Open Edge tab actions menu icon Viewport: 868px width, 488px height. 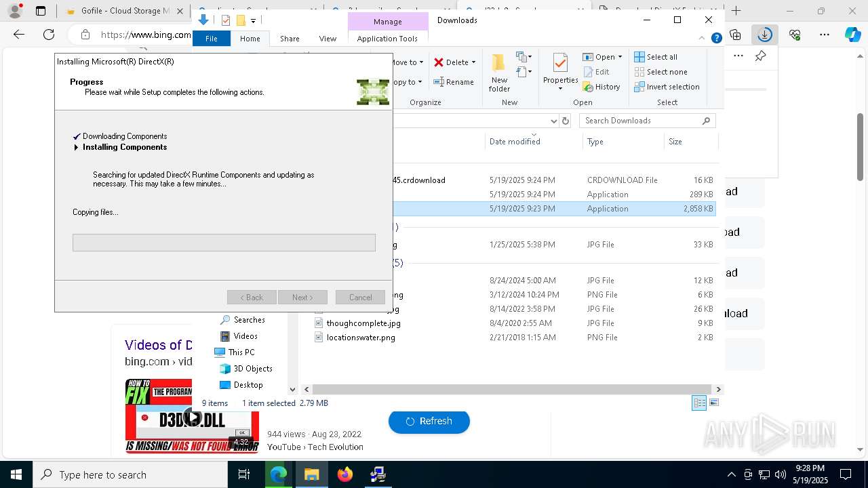(41, 11)
